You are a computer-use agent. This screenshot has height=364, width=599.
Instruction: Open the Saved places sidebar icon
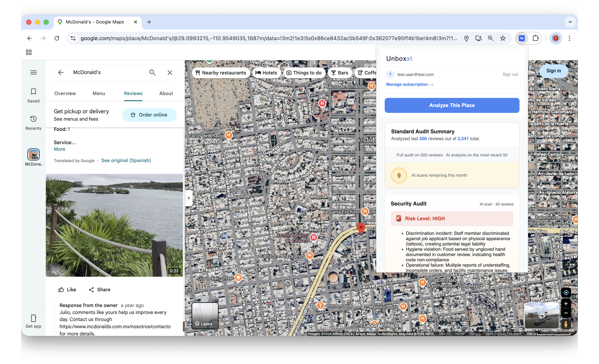point(33,95)
